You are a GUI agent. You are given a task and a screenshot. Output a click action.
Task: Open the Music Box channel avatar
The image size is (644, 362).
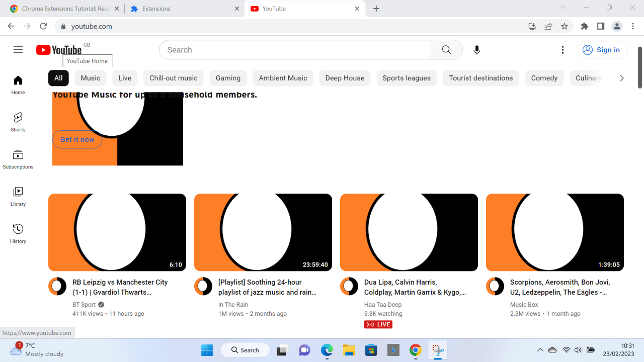495,287
